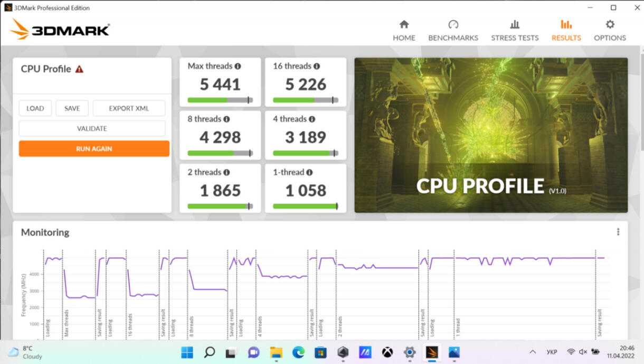Open the Windows Start menu in taskbar
This screenshot has width=644, height=364.
187,352
